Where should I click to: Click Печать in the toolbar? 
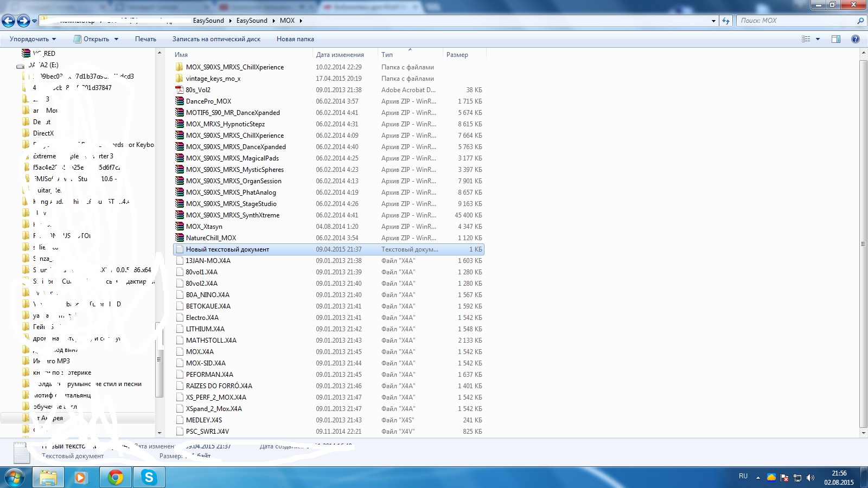[x=145, y=39]
